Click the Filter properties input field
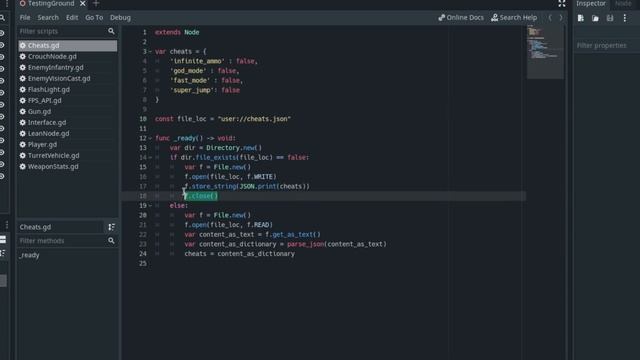Image resolution: width=640 pixels, height=360 pixels. coord(607,45)
